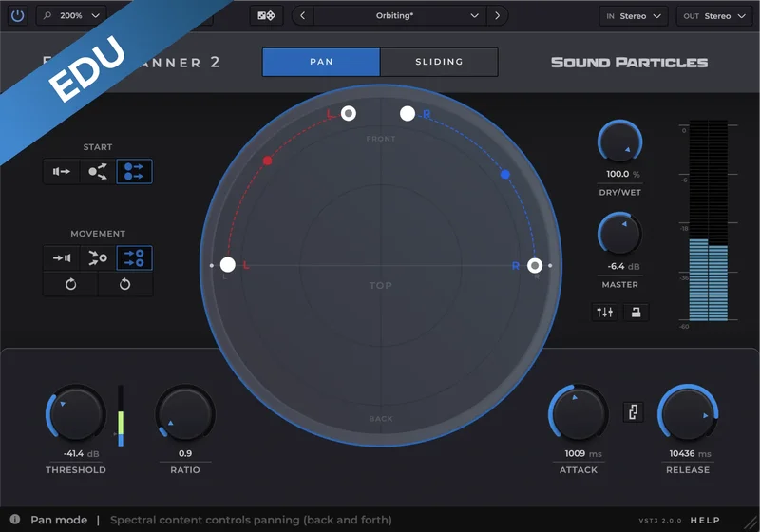The width and height of the screenshot is (760, 532).
Task: Click left rotation direction icon under Movement
Action: pyautogui.click(x=70, y=284)
